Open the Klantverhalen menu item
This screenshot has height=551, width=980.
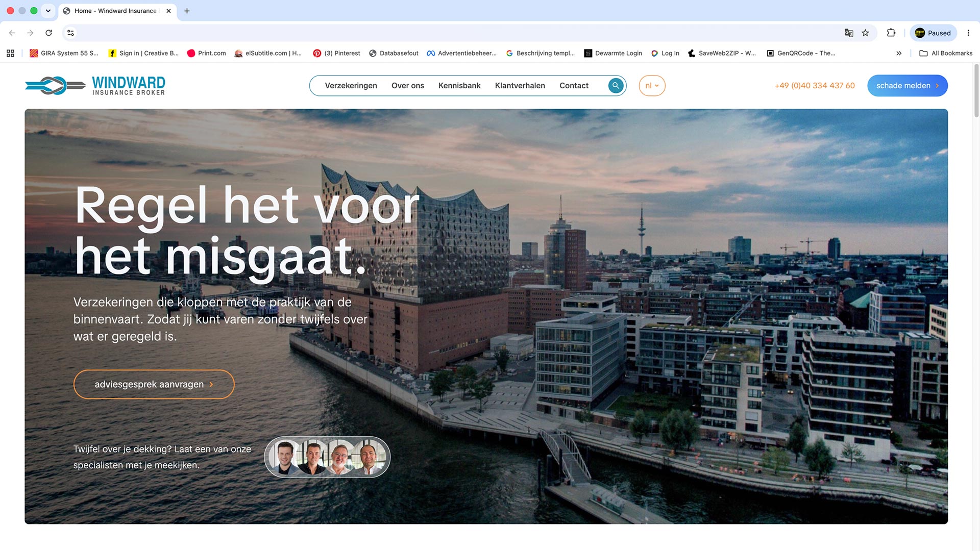(x=520, y=86)
